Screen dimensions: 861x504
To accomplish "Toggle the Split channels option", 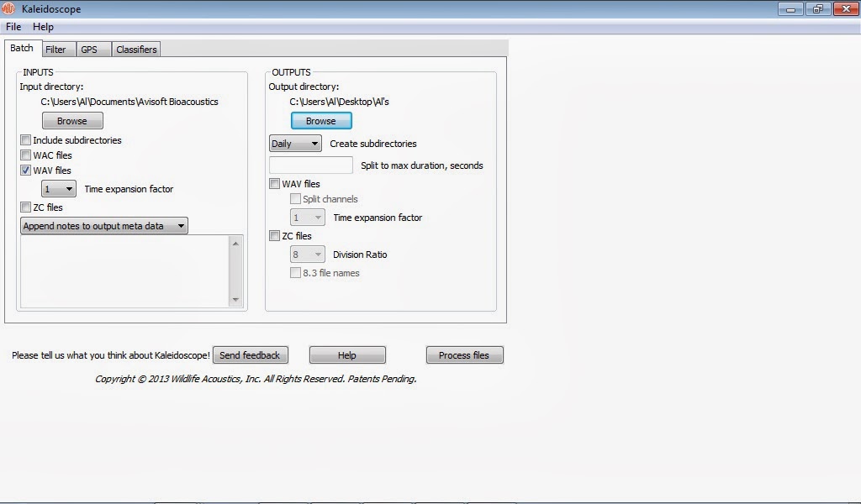I will pyautogui.click(x=295, y=198).
